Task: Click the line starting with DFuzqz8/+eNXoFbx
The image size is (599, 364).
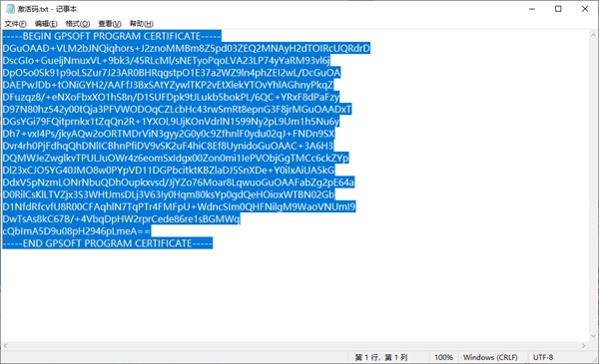Action: point(171,98)
